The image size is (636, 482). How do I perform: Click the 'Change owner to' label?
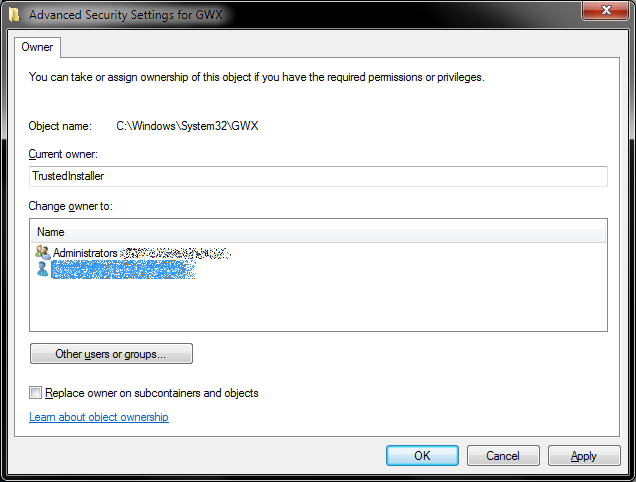[x=71, y=206]
